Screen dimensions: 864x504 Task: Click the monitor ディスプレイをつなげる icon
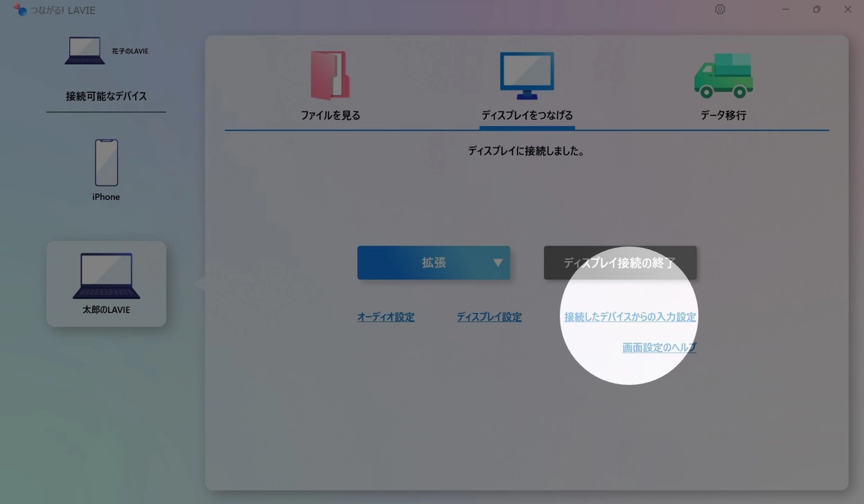coord(527,76)
